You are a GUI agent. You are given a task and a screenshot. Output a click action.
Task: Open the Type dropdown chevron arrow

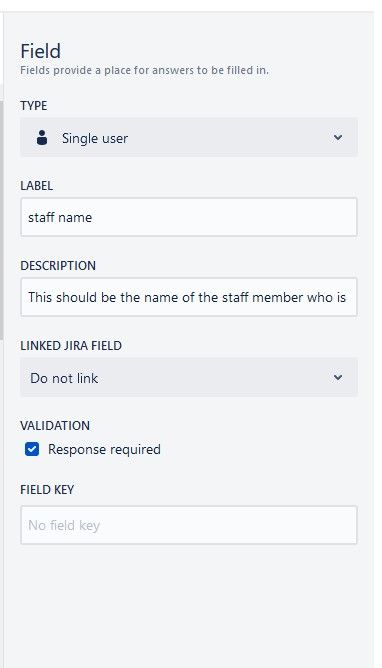coord(338,138)
